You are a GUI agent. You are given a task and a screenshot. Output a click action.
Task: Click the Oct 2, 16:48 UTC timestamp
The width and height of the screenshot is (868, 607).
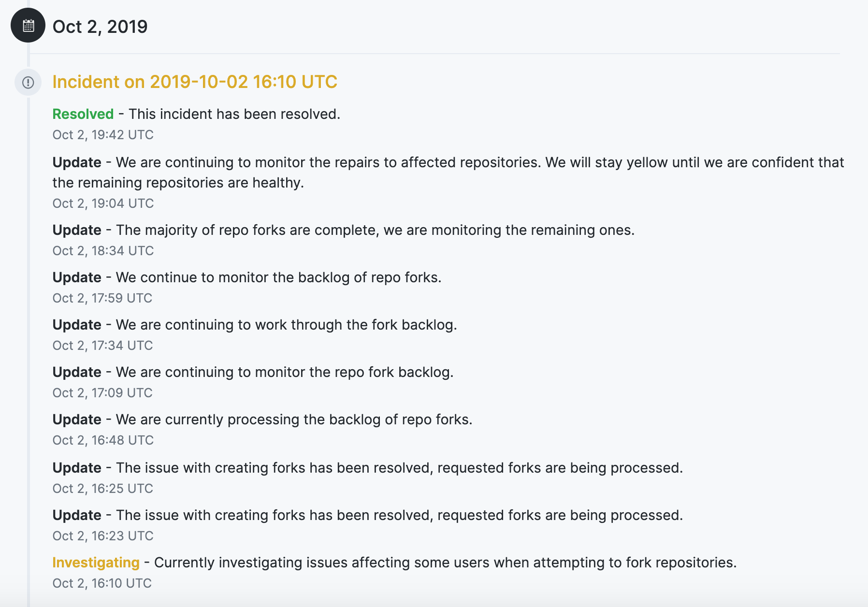[x=103, y=440]
